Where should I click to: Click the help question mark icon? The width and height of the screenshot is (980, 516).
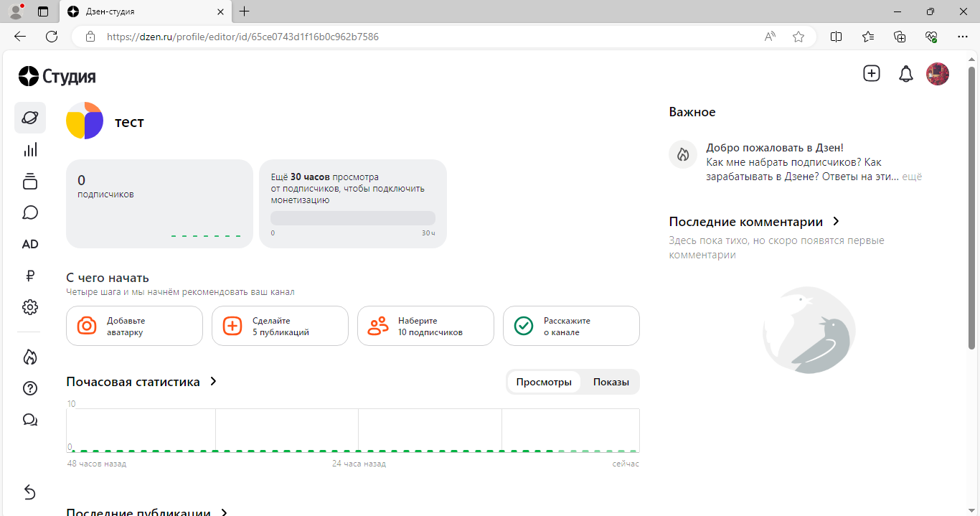[30, 388]
